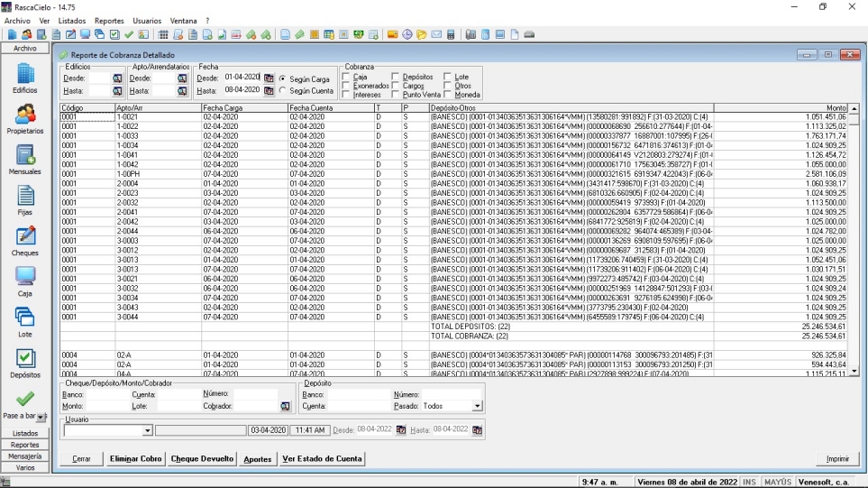This screenshot has width=868, height=488.
Task: Click the table scrollbar down arrow
Action: click(854, 372)
